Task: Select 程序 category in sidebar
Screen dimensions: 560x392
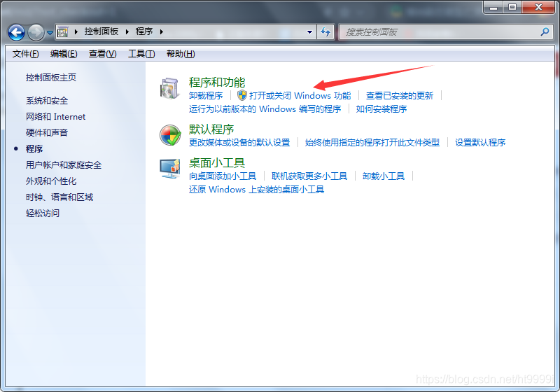Action: pos(34,149)
